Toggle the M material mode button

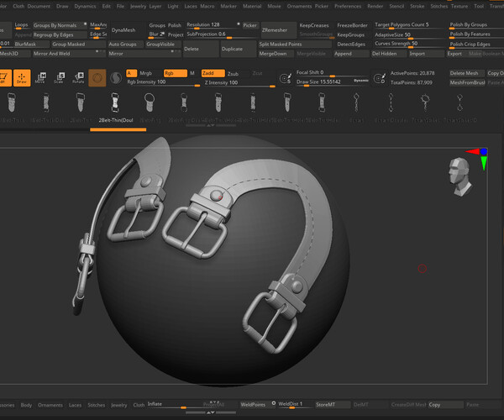point(192,73)
